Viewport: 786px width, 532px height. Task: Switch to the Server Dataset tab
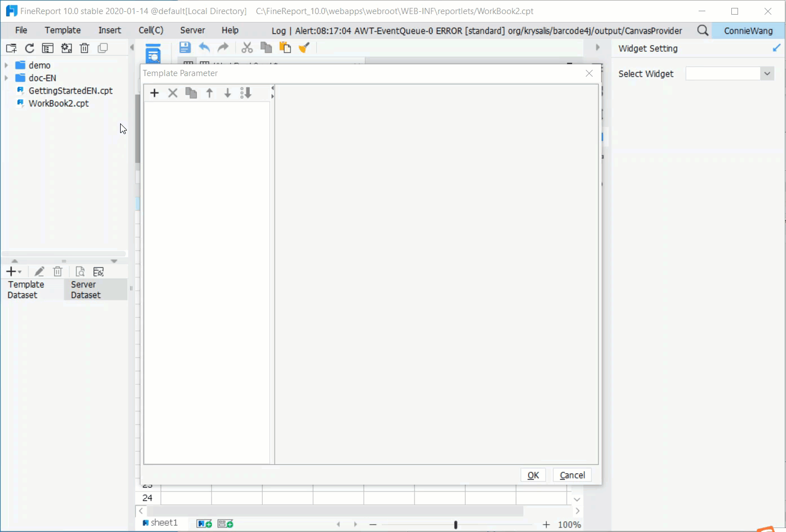click(x=95, y=290)
